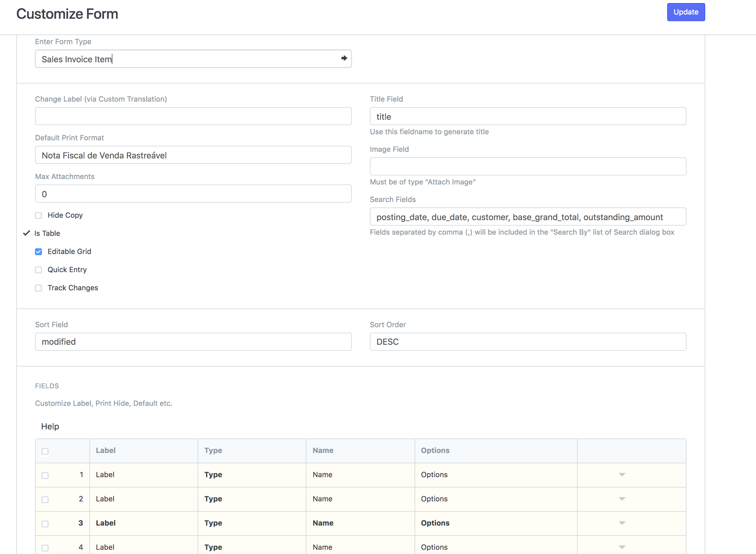Open the Help section above the fields table
Viewport: 756px width, 554px height.
coord(50,426)
